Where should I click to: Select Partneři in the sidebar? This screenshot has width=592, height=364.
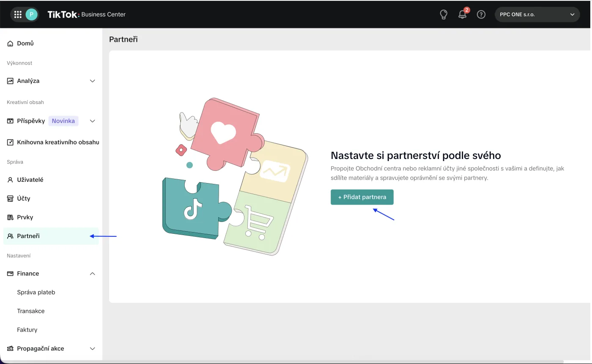click(51, 236)
